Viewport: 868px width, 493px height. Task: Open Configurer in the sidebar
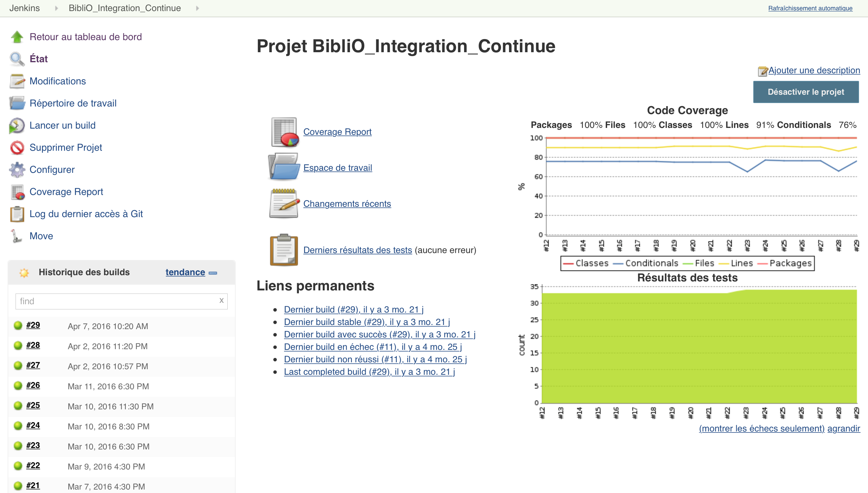tap(52, 169)
